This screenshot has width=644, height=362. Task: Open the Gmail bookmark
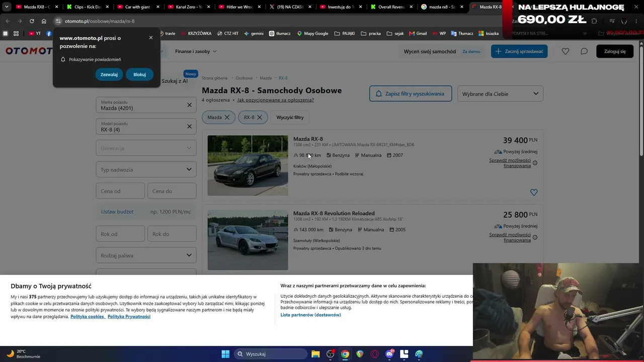point(418,33)
